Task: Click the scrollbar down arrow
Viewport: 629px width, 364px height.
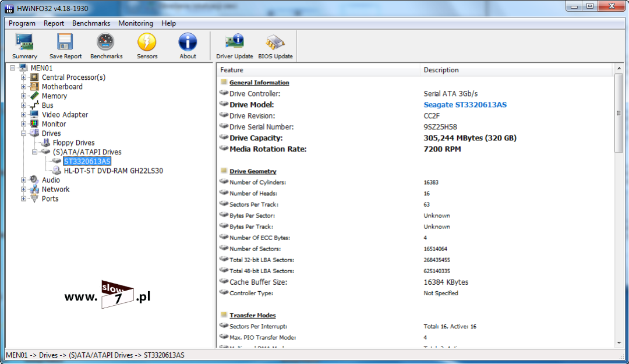Action: (619, 342)
